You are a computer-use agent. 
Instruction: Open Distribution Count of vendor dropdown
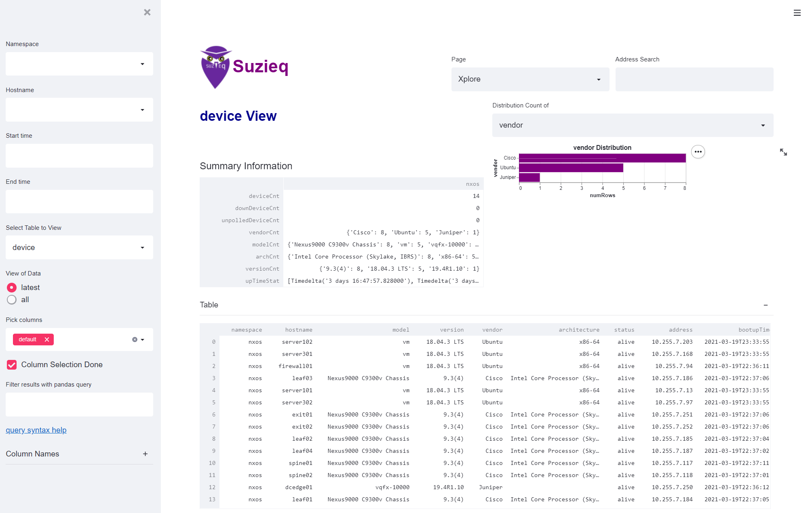(x=633, y=125)
